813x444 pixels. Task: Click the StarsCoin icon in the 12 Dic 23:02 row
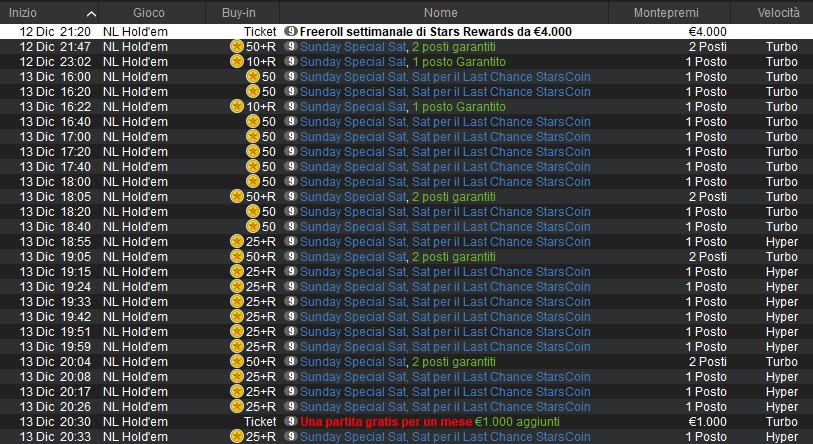point(236,62)
